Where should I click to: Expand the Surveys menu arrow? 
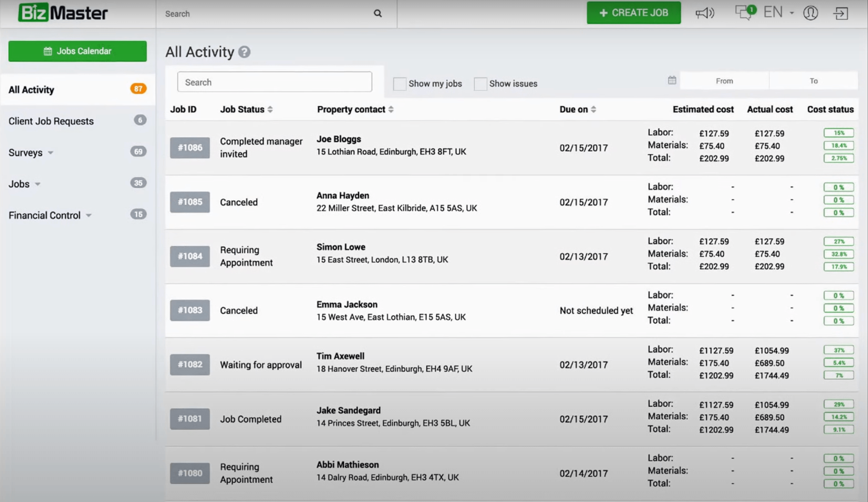point(51,152)
